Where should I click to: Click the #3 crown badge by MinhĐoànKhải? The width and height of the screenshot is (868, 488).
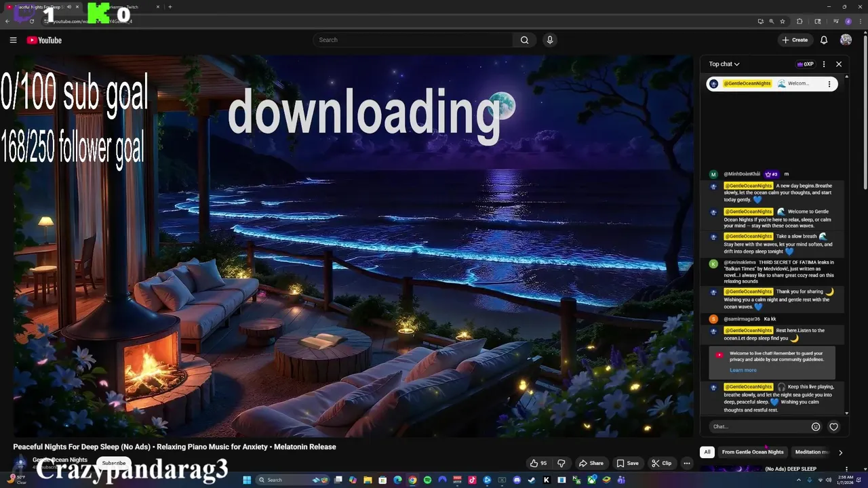click(x=771, y=174)
